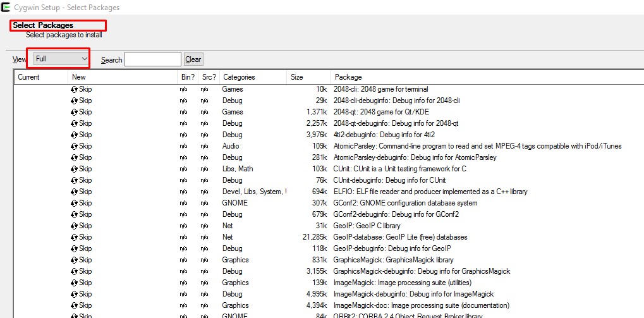Screen dimensions: 644x318
Task: Open the View dropdown showing Full
Action: tap(61, 59)
